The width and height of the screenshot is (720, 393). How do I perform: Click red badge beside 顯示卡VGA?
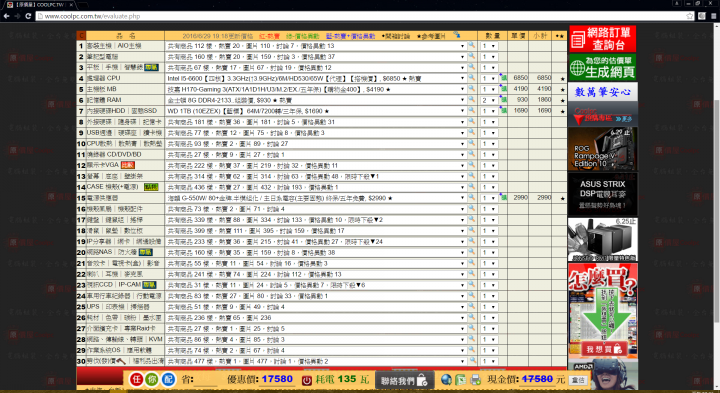click(128, 165)
